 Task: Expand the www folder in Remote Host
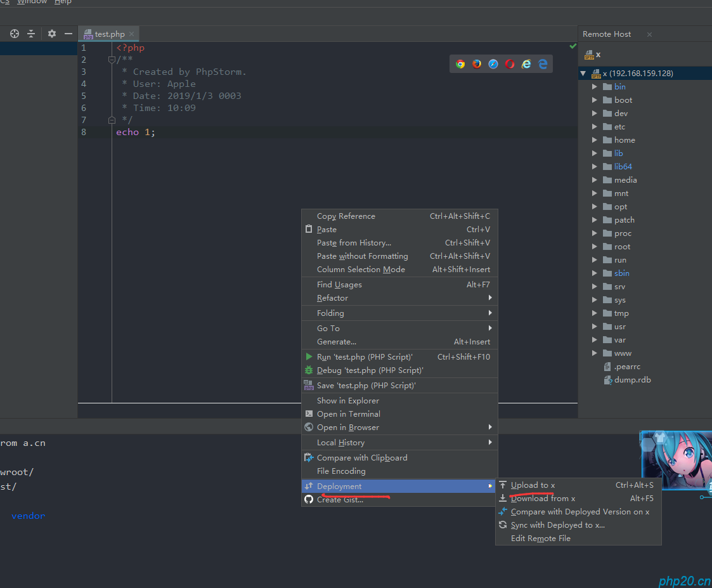[595, 353]
